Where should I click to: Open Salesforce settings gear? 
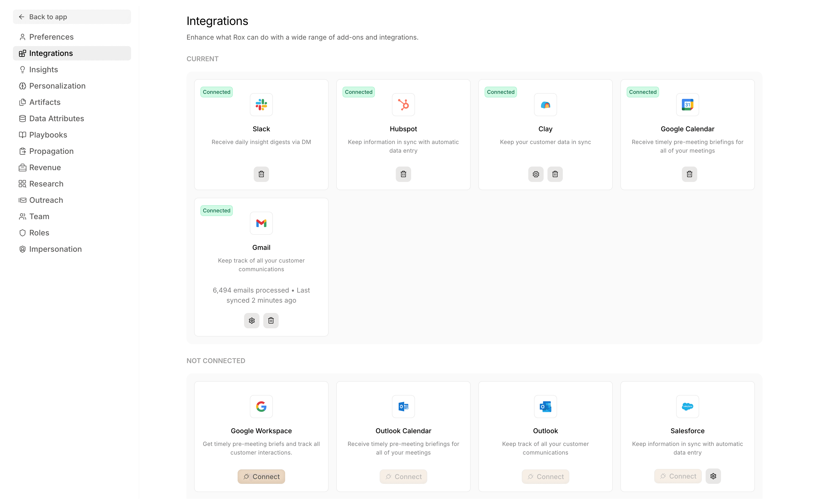click(x=713, y=476)
